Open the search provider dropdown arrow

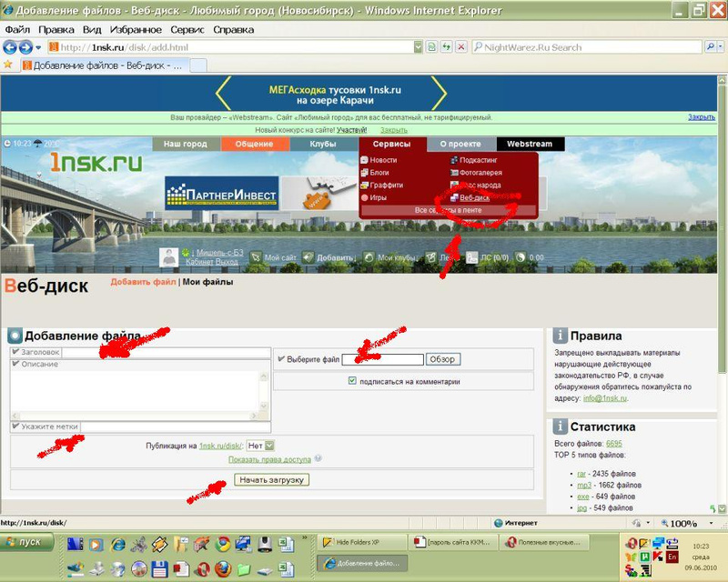(x=721, y=47)
